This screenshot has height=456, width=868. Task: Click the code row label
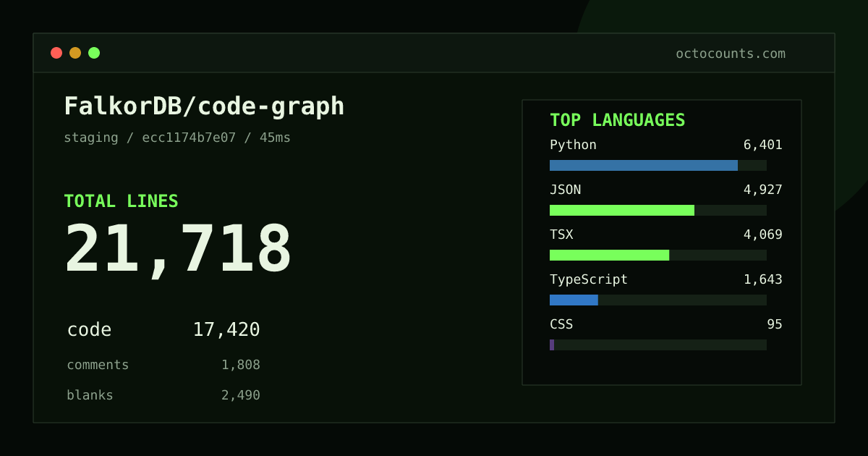pyautogui.click(x=89, y=330)
